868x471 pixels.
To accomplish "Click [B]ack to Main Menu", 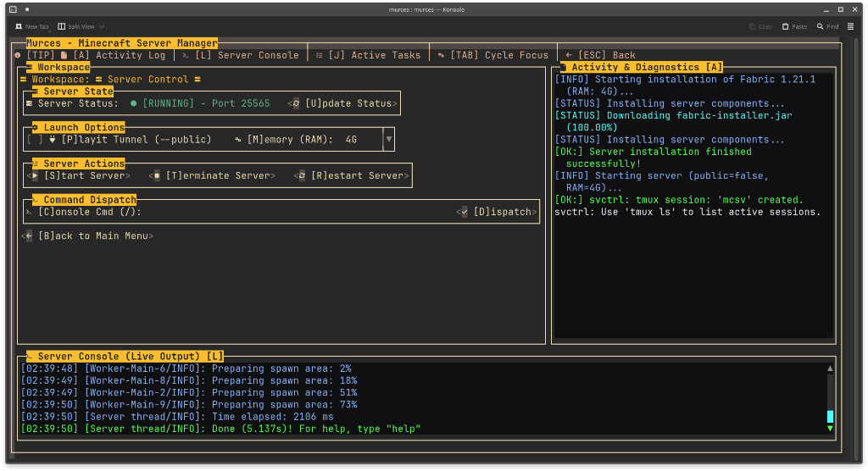I will point(87,235).
